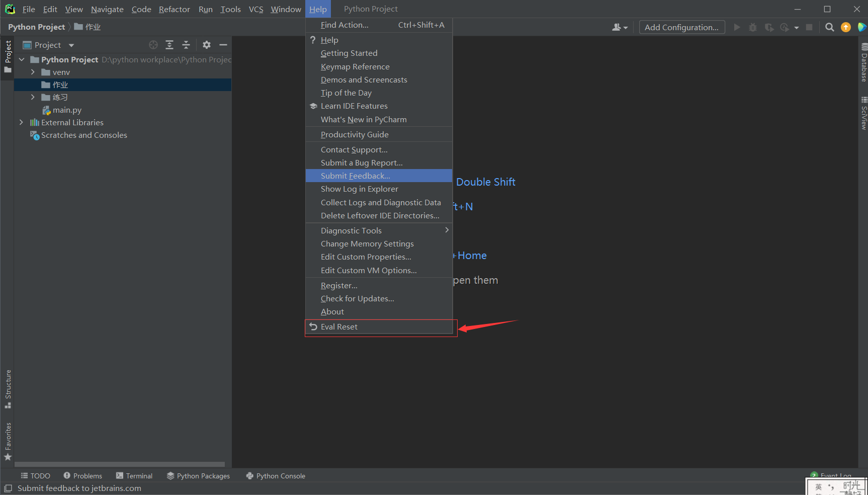The height and width of the screenshot is (495, 868).
Task: Click the tool windows quick access icon in status bar
Action: pyautogui.click(x=8, y=488)
